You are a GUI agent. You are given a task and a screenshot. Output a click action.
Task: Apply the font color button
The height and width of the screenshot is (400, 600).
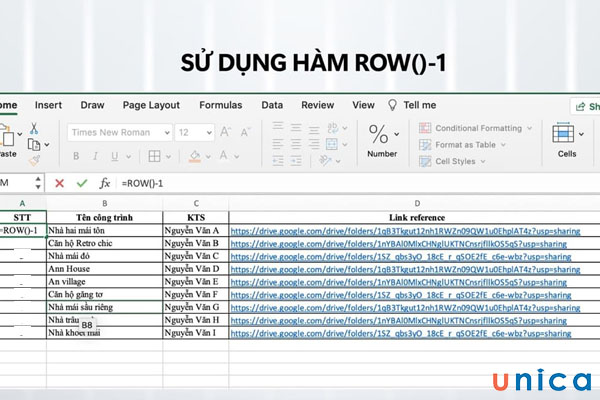pyautogui.click(x=224, y=155)
